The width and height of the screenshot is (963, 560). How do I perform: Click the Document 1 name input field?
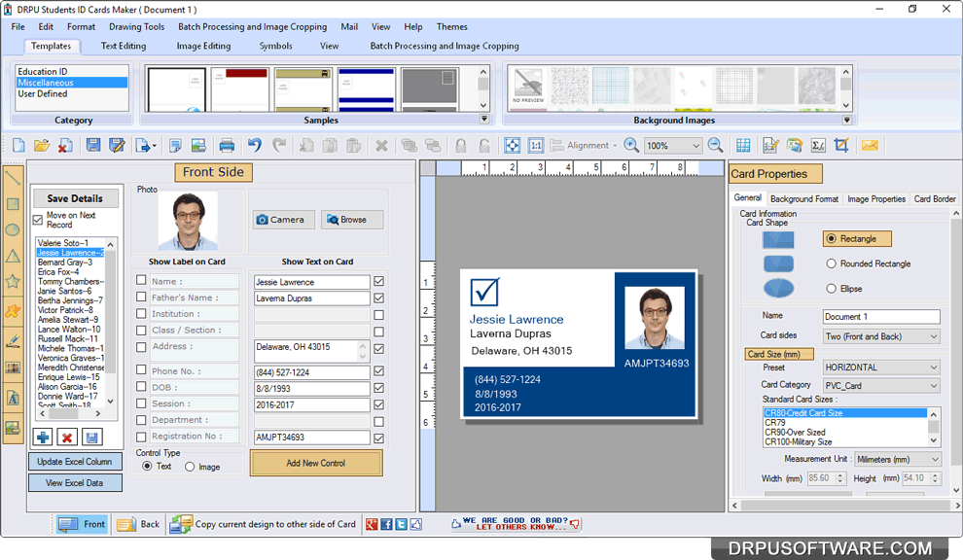pos(881,317)
